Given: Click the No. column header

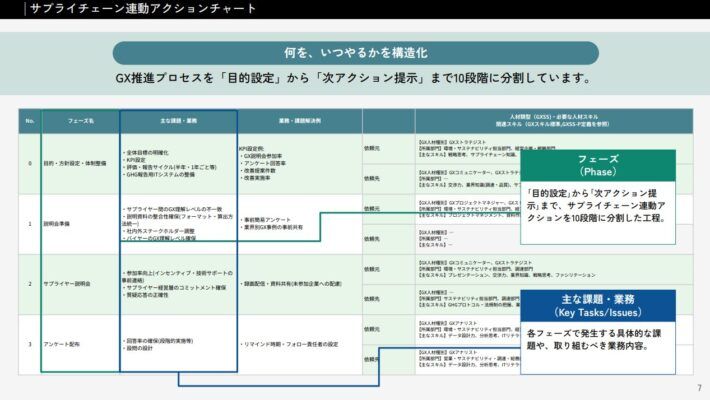Looking at the screenshot, I should pyautogui.click(x=30, y=121).
